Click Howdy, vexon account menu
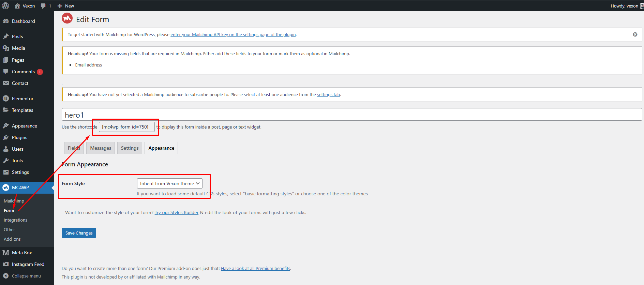The width and height of the screenshot is (644, 285). point(627,6)
